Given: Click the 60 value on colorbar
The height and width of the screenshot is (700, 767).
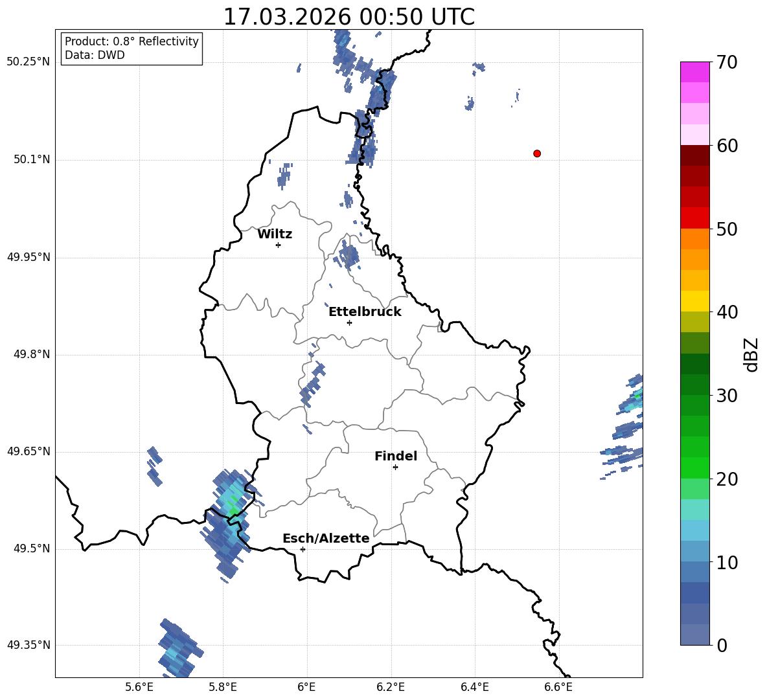Looking at the screenshot, I should pos(726,146).
